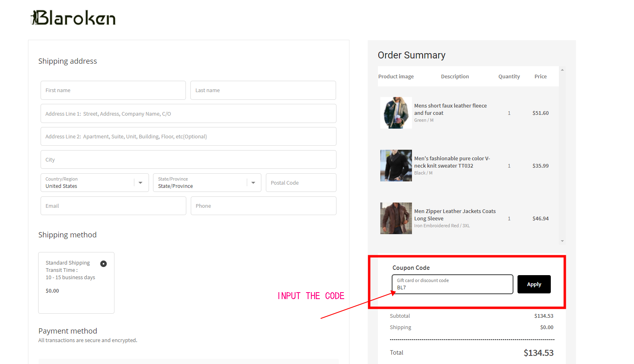Click the coupon code input field
634x364 pixels.
pyautogui.click(x=452, y=284)
